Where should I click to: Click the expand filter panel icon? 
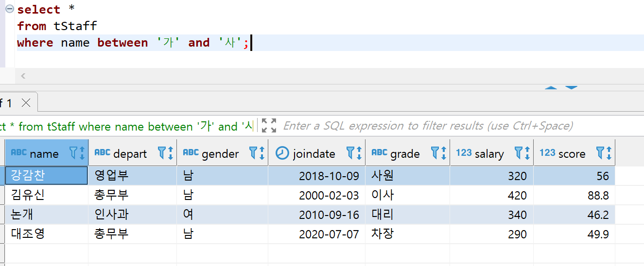pos(269,126)
